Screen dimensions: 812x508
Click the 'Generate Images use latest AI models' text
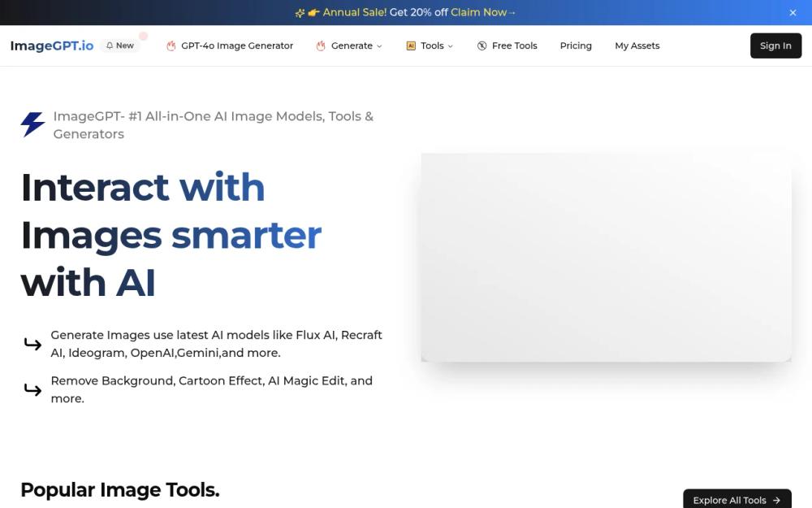pyautogui.click(x=217, y=344)
